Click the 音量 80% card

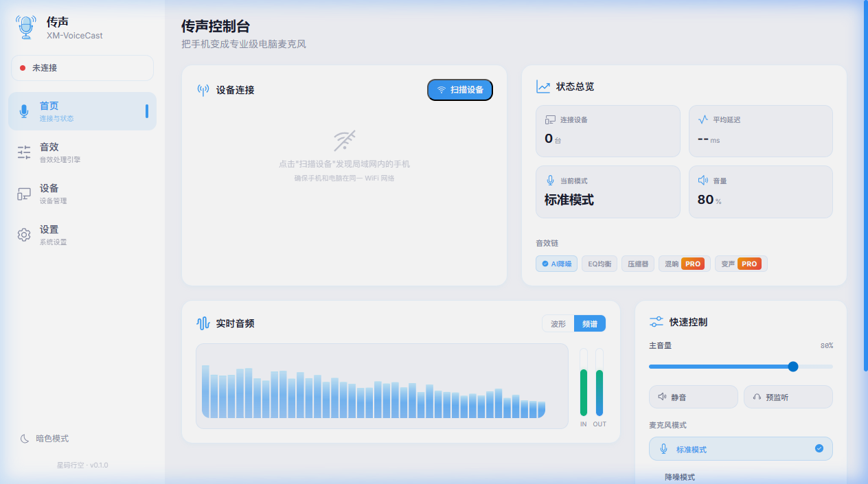[x=761, y=192]
